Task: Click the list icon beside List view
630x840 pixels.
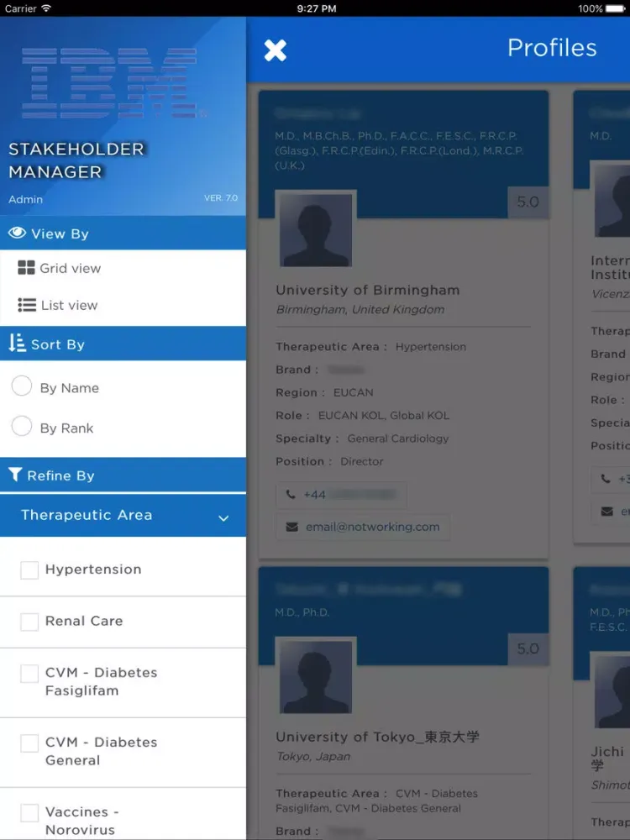Action: tap(27, 305)
